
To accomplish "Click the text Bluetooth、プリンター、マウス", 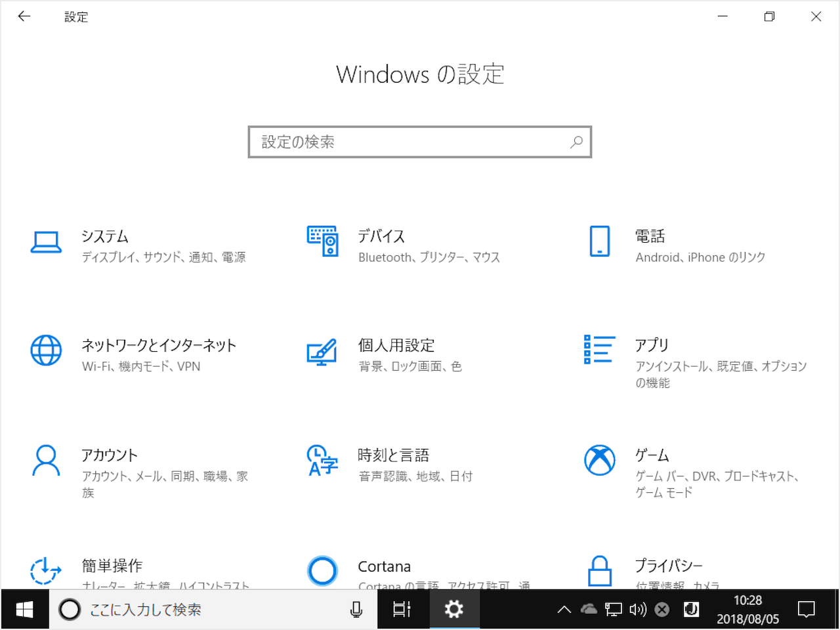I will 429,258.
